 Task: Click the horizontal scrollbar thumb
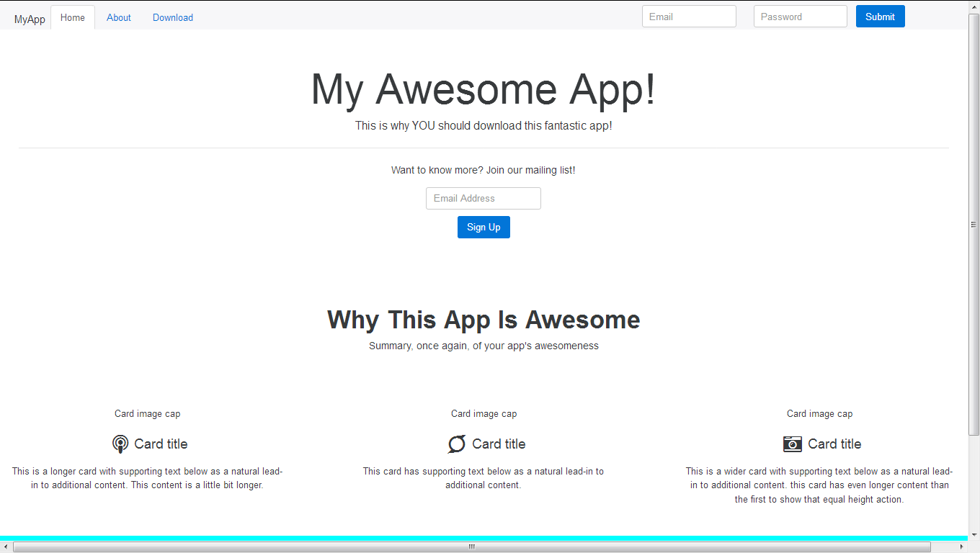(x=472, y=547)
